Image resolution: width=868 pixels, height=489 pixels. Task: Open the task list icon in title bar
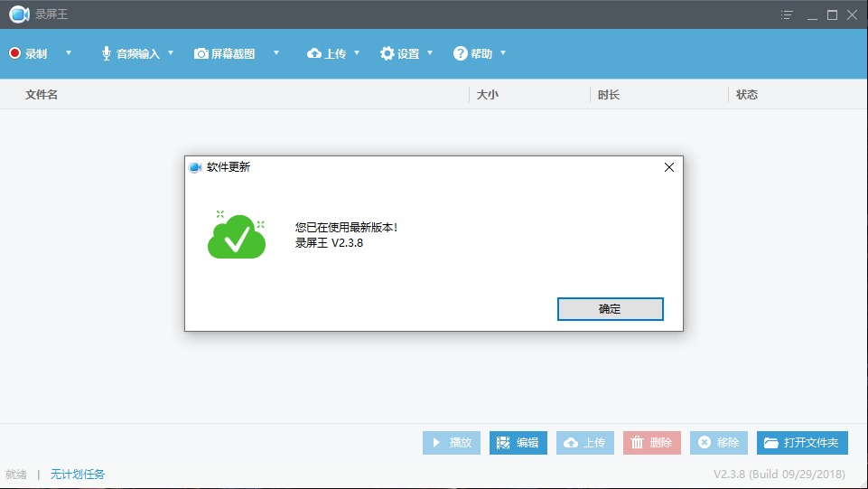tap(788, 14)
